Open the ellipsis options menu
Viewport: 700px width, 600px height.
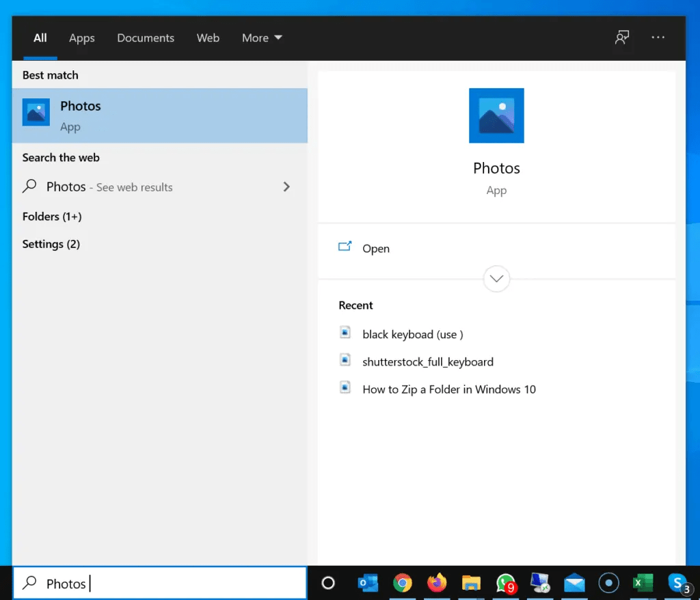pyautogui.click(x=658, y=38)
